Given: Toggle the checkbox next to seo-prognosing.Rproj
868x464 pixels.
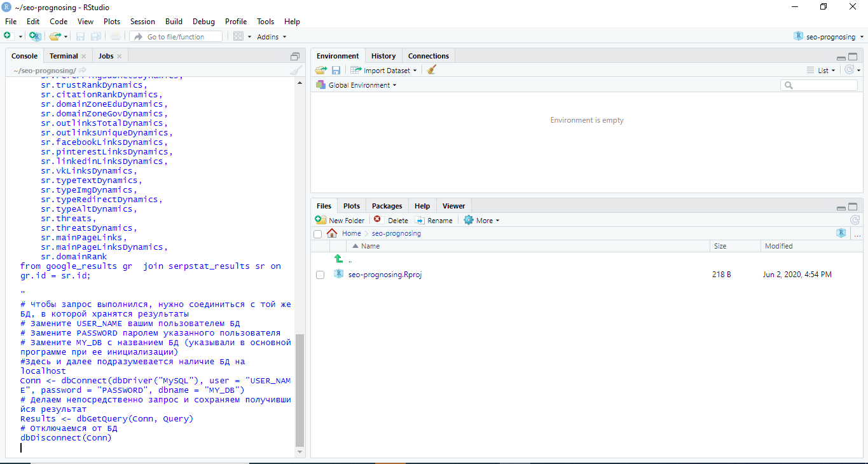Looking at the screenshot, I should [320, 273].
